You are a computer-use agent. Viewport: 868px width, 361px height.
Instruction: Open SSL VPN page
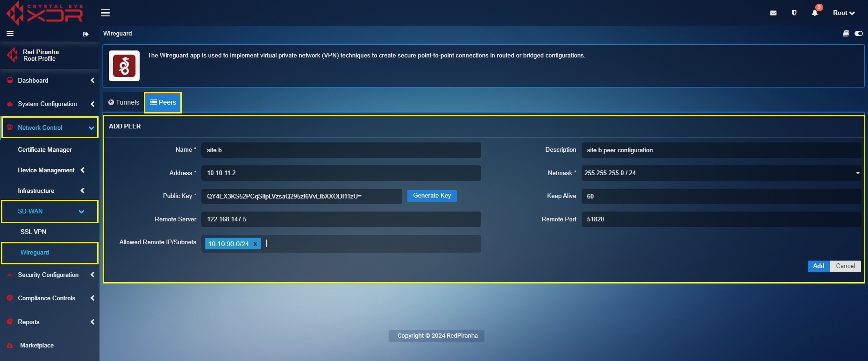tap(33, 232)
